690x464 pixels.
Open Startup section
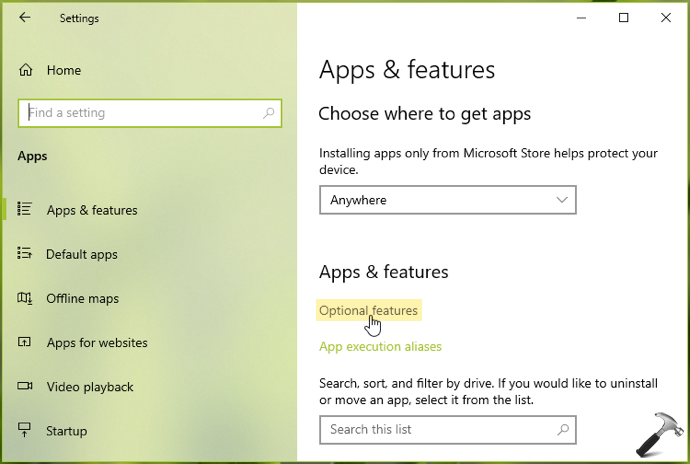click(x=67, y=431)
